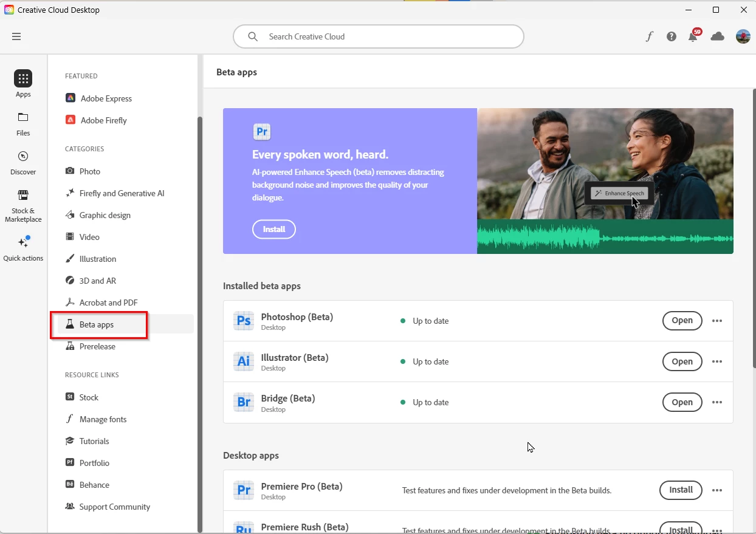Click the 'Installed beta apps' heading
Image resolution: width=756 pixels, height=534 pixels.
(x=262, y=286)
